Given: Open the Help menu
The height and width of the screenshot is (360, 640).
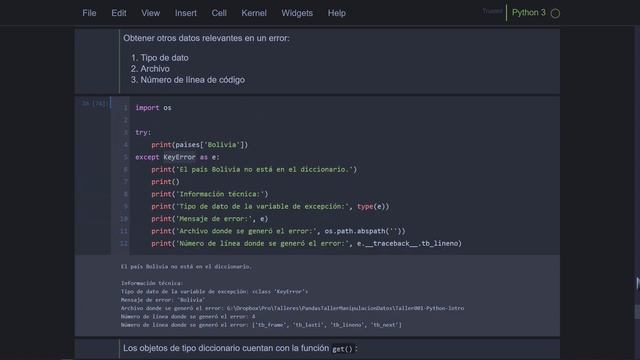Looking at the screenshot, I should (337, 13).
